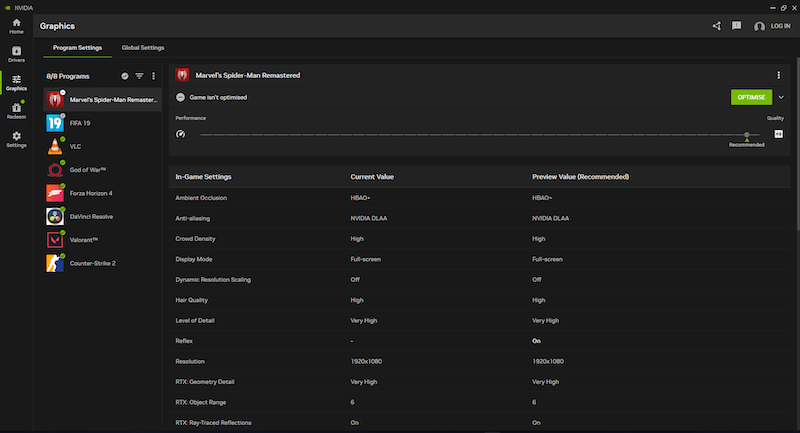Screen dimensions: 800x433
Task: Click Preview Value (Recommended) column header
Action: click(x=581, y=177)
